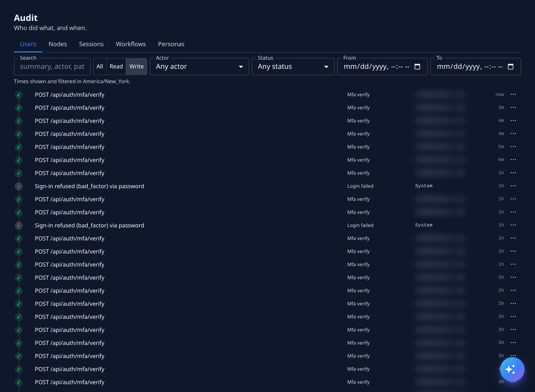The width and height of the screenshot is (535, 392).
Task: Click 'Mfa verify' label on the 'now' row
Action: (358, 95)
